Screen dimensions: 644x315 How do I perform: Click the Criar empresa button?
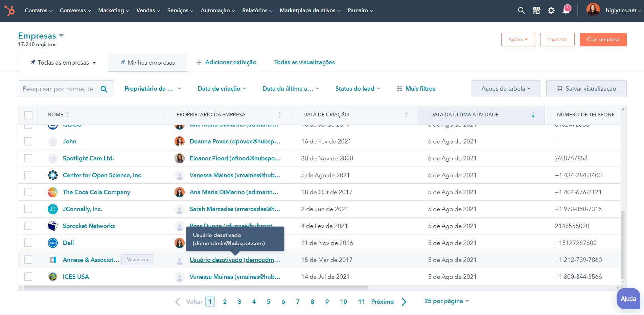coord(603,39)
